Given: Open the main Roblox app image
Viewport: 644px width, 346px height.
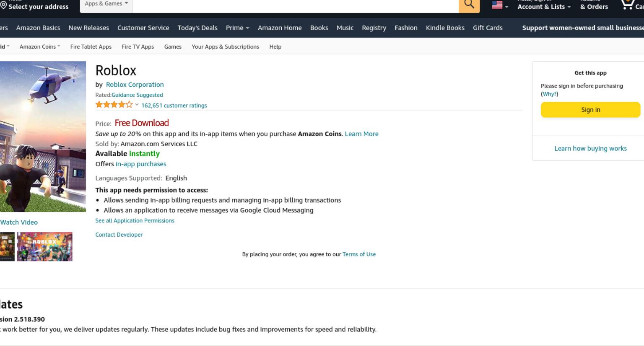Looking at the screenshot, I should click(43, 137).
